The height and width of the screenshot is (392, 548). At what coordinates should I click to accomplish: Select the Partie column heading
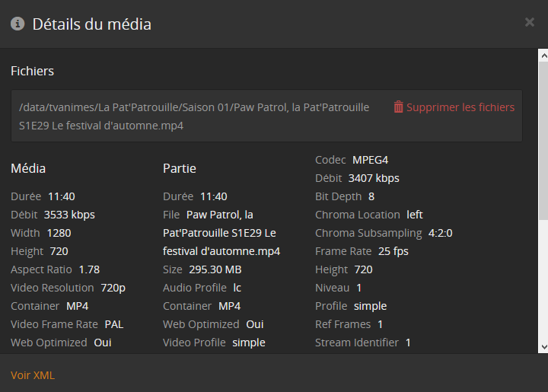180,168
